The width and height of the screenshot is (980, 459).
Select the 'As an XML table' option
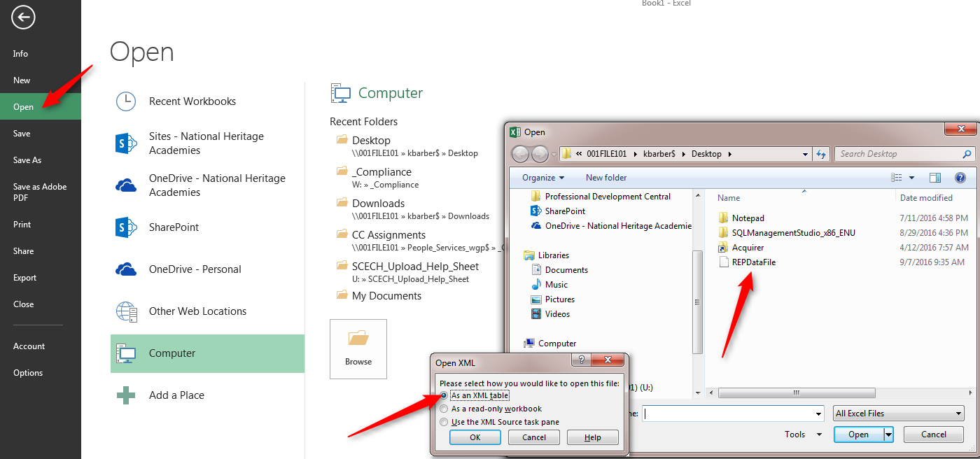pyautogui.click(x=444, y=395)
